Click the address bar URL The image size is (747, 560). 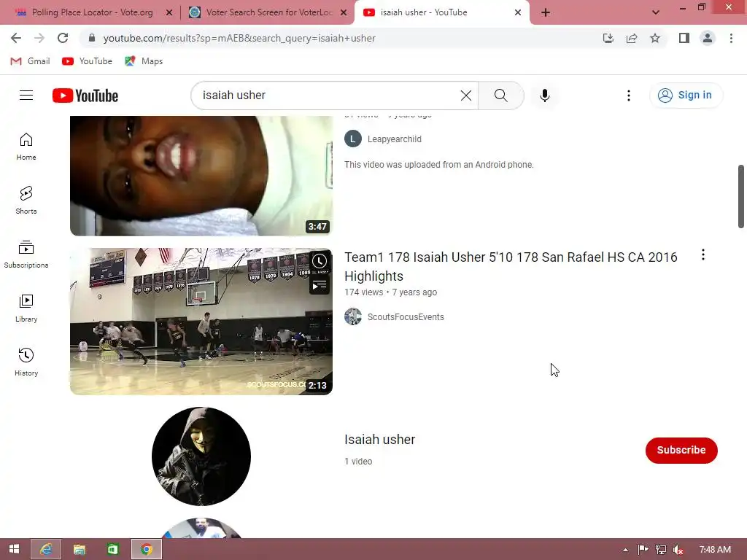coord(239,38)
